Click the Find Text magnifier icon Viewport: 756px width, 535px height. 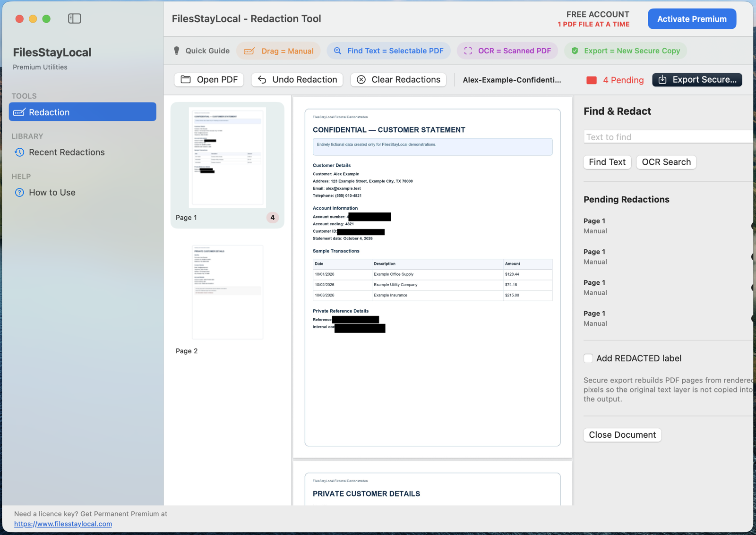tap(338, 51)
